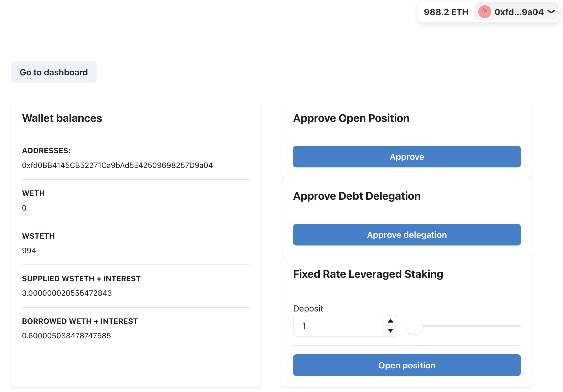Click the full wallet address text
The width and height of the screenshot is (563, 392).
117,165
